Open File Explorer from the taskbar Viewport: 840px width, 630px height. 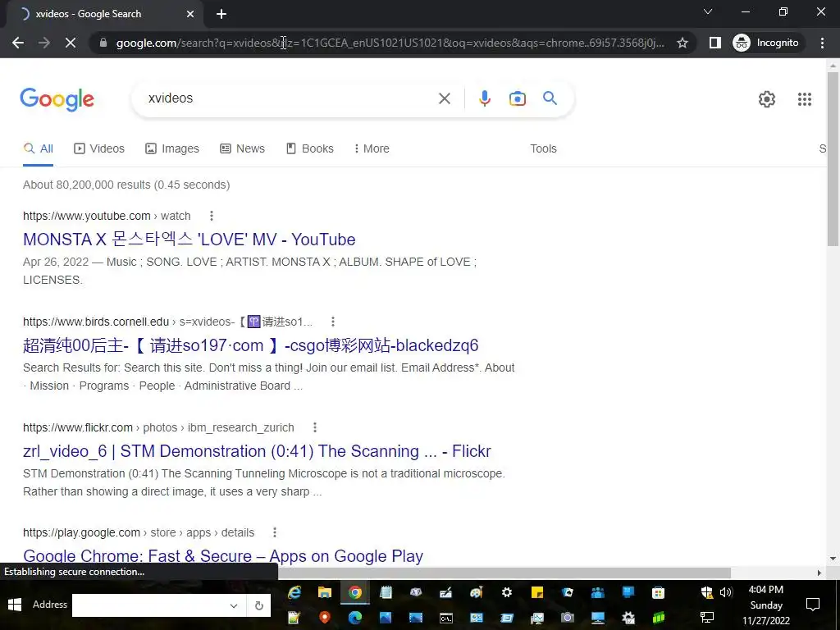click(x=325, y=592)
